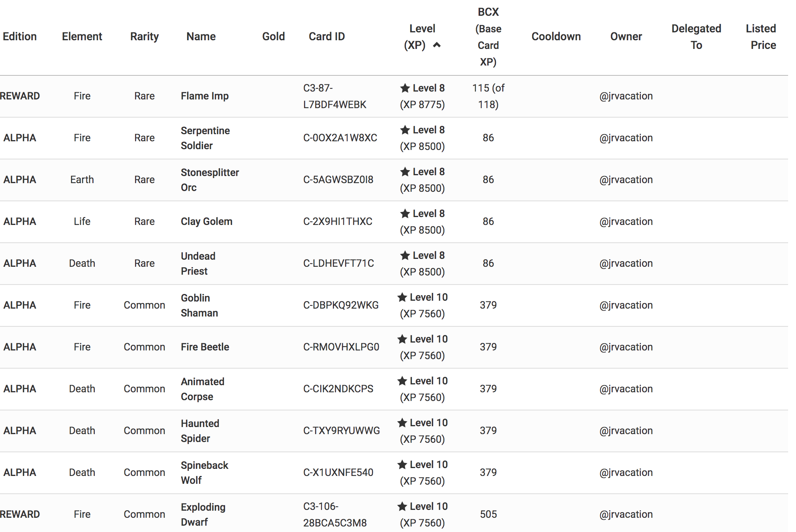Sort by the Element column header
796x532 pixels.
(x=82, y=36)
